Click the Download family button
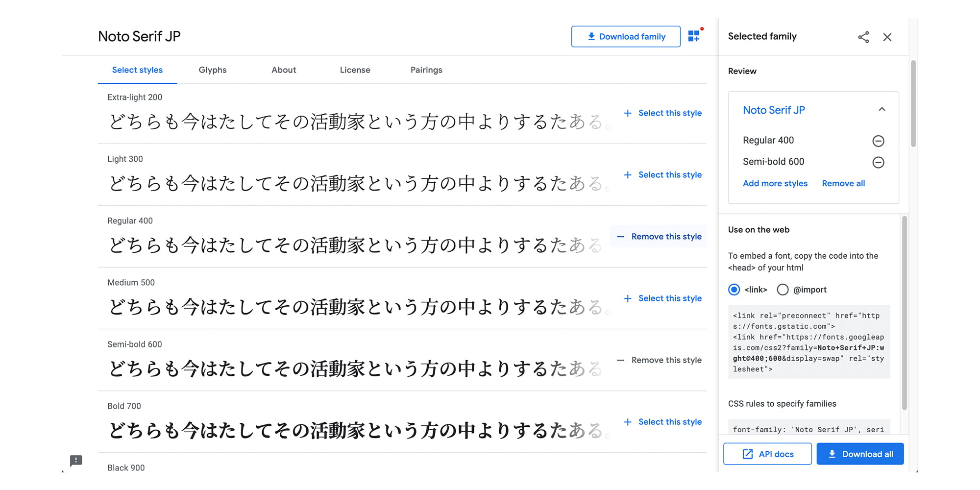This screenshot has height=490, width=980. [x=626, y=37]
